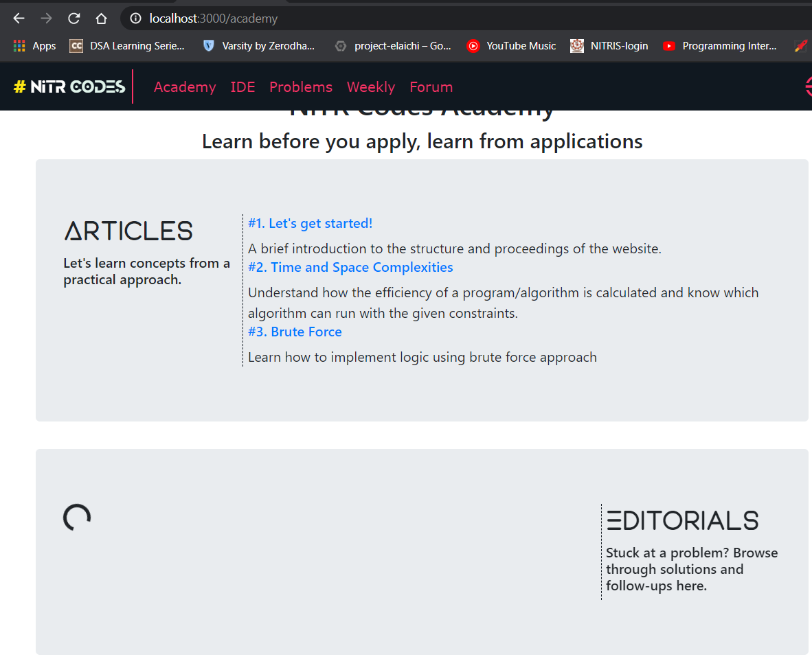This screenshot has width=812, height=659.
Task: Open the DSA Learning Series bookmark
Action: click(x=127, y=46)
